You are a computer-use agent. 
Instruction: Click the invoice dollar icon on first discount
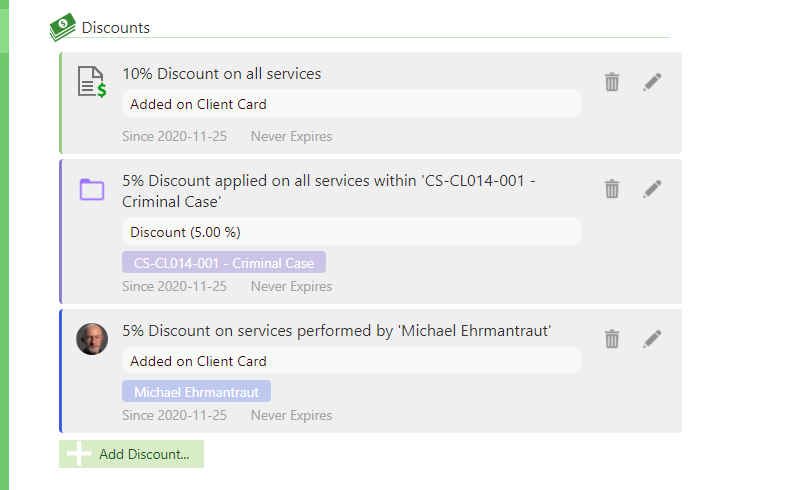[x=92, y=82]
